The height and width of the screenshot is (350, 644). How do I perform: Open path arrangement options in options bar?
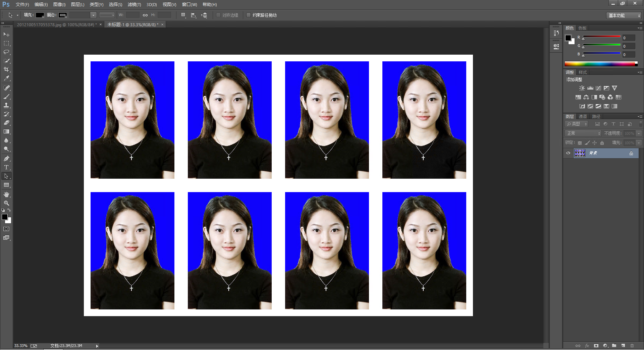click(x=204, y=15)
